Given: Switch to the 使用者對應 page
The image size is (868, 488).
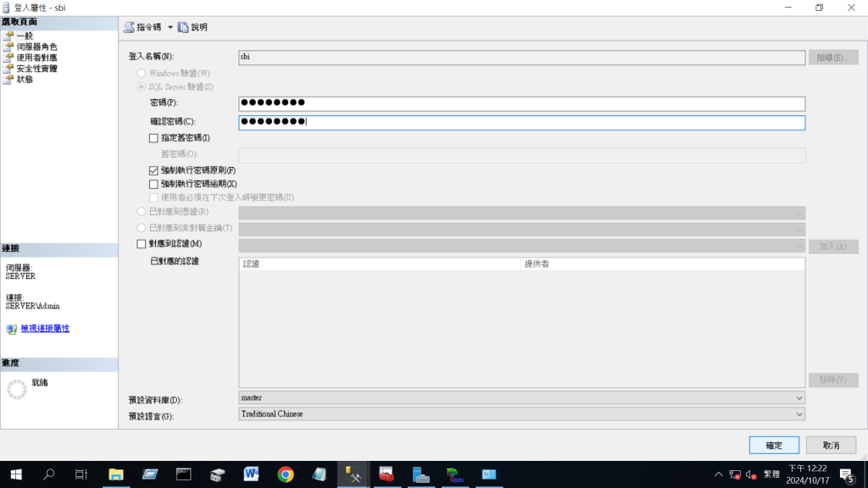Looking at the screenshot, I should 36,58.
